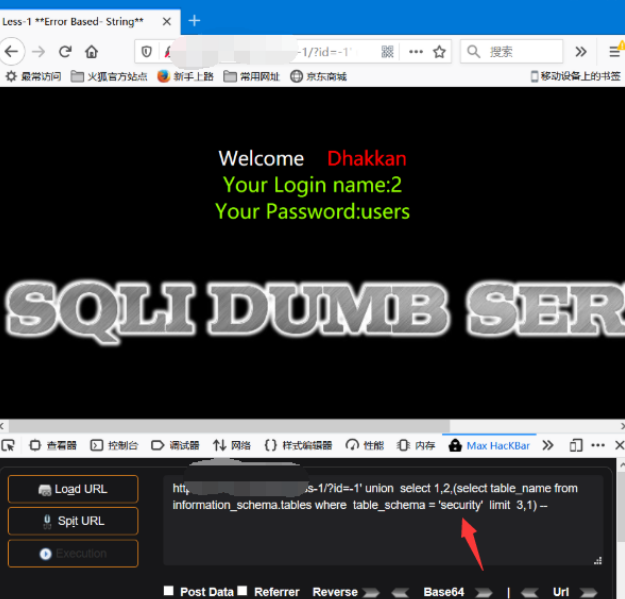Screen dimensions: 625x599
Task: Enable the Referrer checkbox
Action: [x=242, y=590]
